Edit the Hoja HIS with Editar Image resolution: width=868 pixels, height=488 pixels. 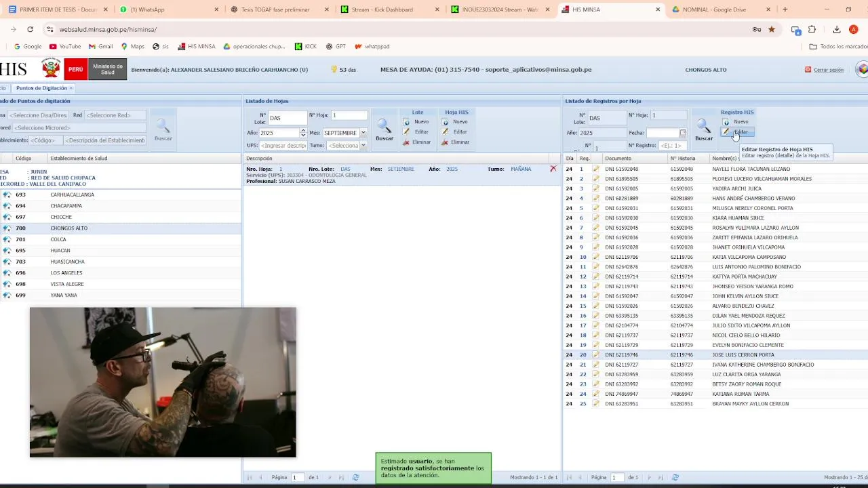click(x=454, y=132)
